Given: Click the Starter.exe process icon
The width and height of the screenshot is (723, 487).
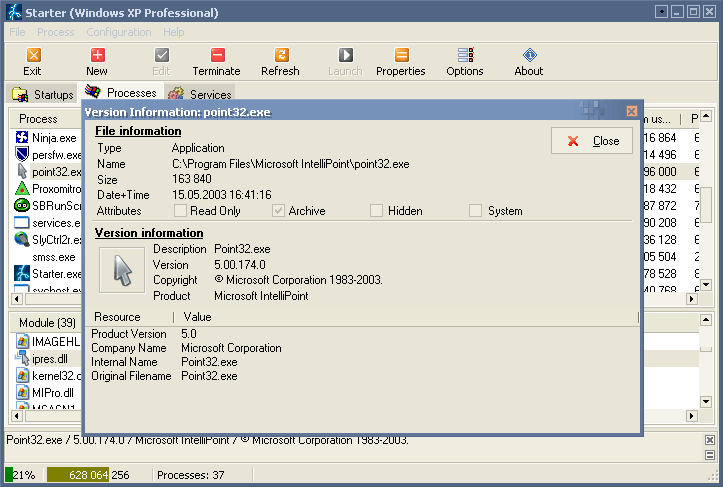Looking at the screenshot, I should point(22,273).
